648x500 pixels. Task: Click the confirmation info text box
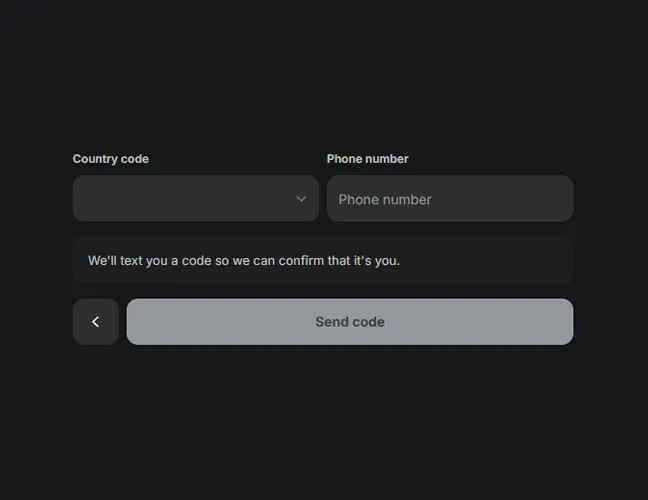322,261
